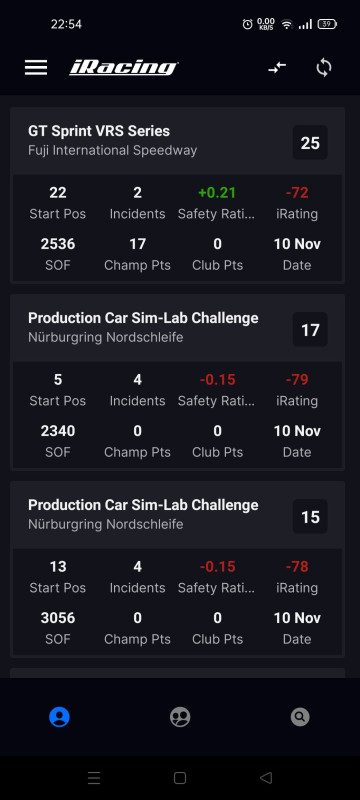Select the -72 iRating value
This screenshot has height=800, width=360.
click(x=297, y=192)
